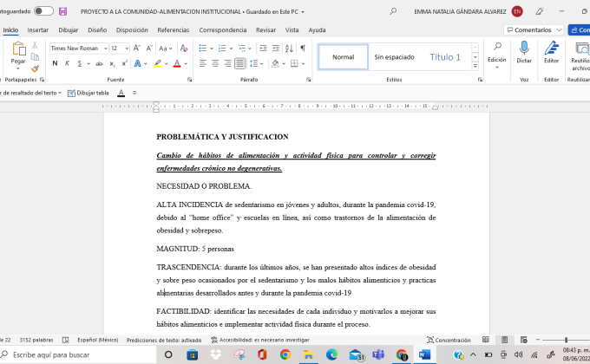Toggle italic formatting with K button

(67, 63)
